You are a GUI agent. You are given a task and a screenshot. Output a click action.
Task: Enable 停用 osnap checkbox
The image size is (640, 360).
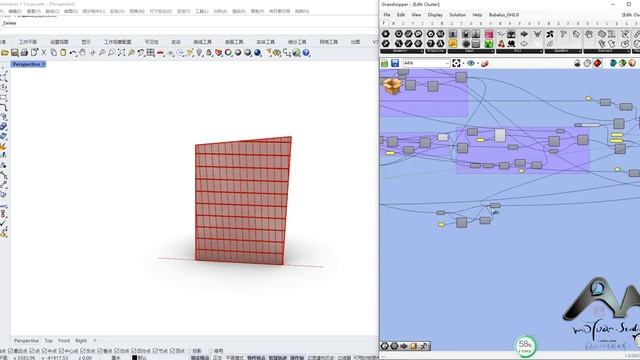click(x=211, y=351)
